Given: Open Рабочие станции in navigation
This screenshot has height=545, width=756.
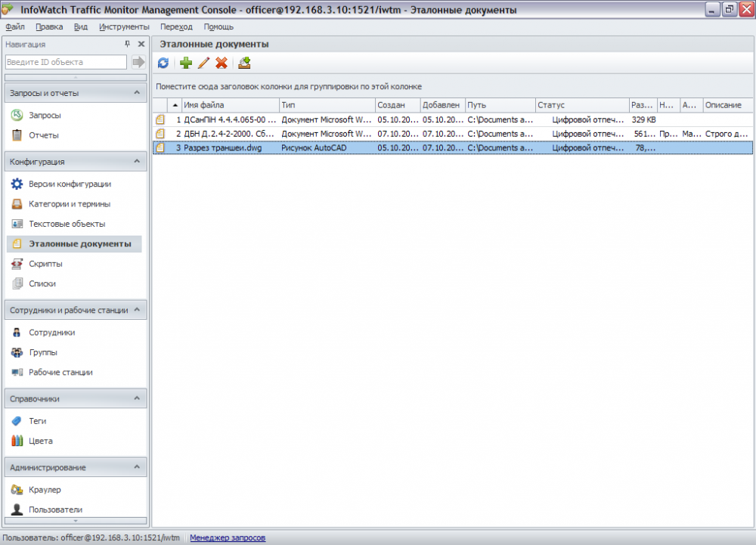Looking at the screenshot, I should (x=60, y=372).
